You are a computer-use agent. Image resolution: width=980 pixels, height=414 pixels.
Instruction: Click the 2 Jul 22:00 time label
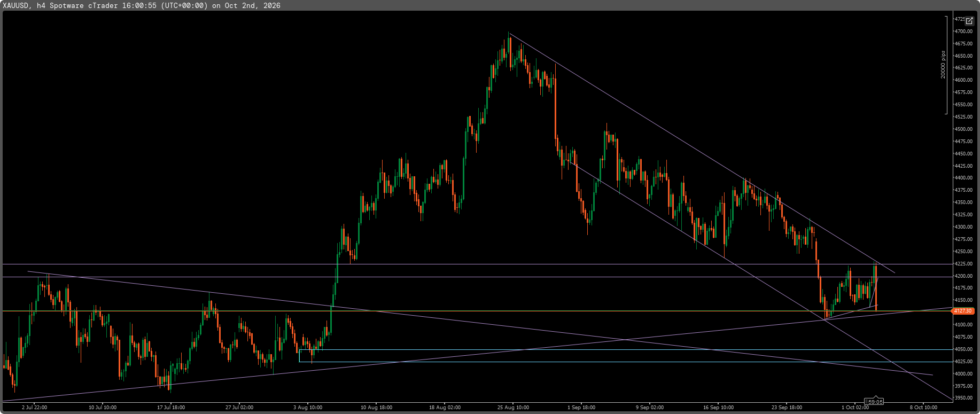34,408
